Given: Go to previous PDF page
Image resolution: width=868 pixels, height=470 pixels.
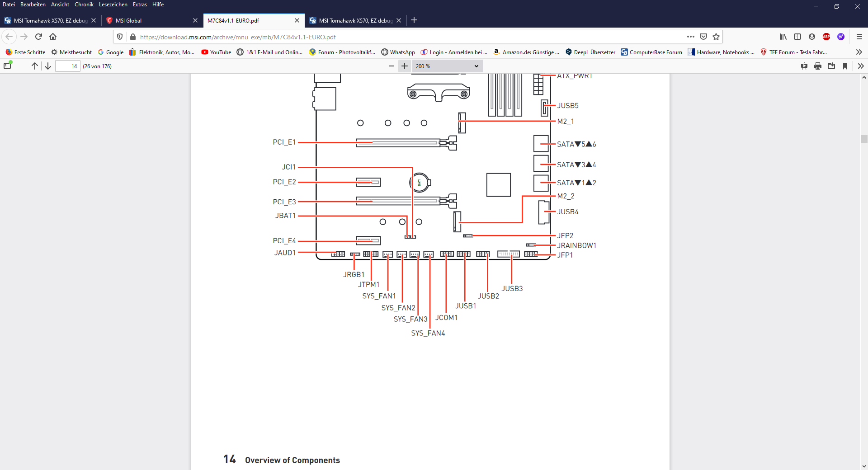Looking at the screenshot, I should [35, 66].
